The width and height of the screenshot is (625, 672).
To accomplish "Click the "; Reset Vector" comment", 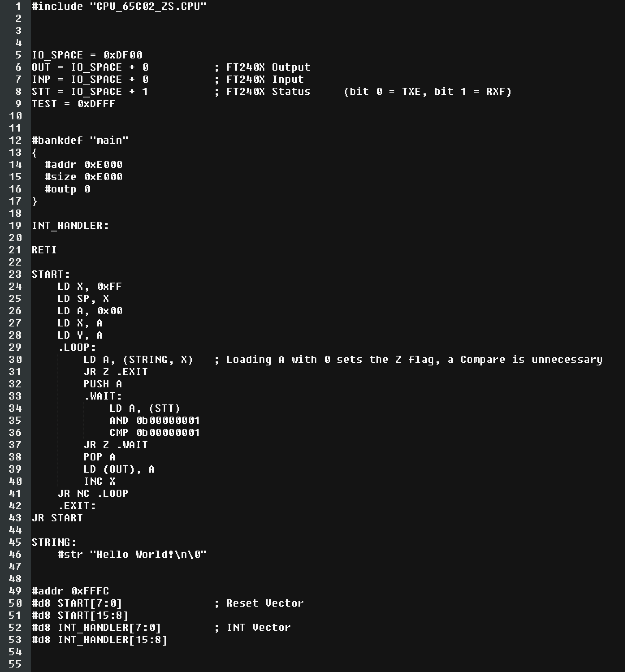I will 259,603.
